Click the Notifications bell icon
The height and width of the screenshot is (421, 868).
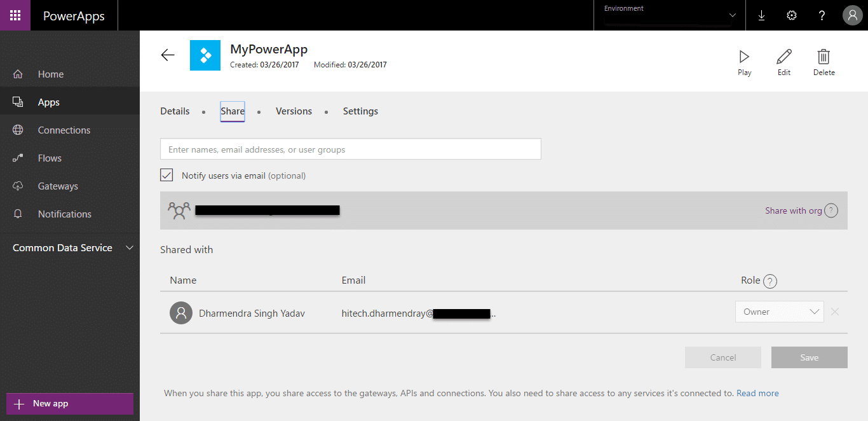click(18, 214)
